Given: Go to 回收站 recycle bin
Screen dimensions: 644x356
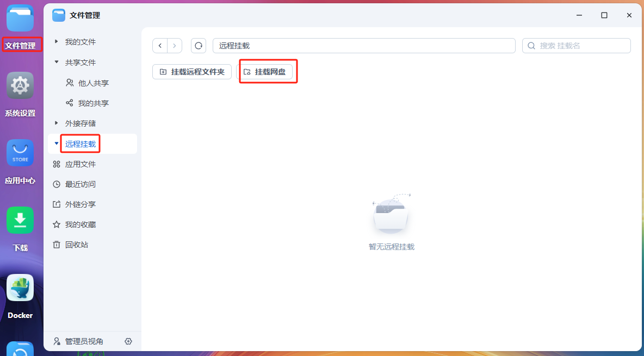Looking at the screenshot, I should tap(76, 245).
